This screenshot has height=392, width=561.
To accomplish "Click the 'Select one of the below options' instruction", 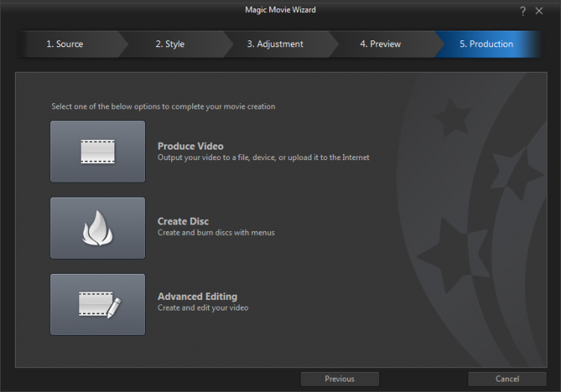I will click(x=163, y=106).
